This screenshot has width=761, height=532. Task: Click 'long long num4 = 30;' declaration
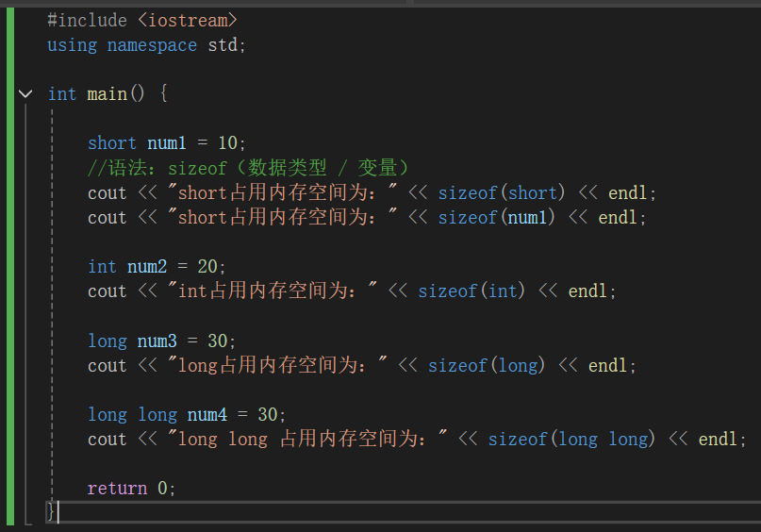click(187, 414)
